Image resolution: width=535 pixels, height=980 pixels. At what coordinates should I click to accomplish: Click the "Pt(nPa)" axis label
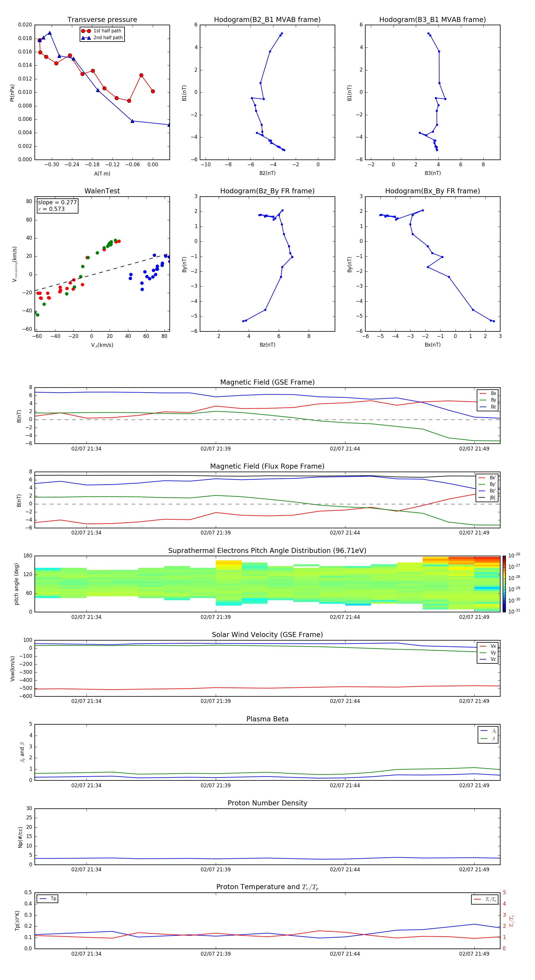point(12,93)
